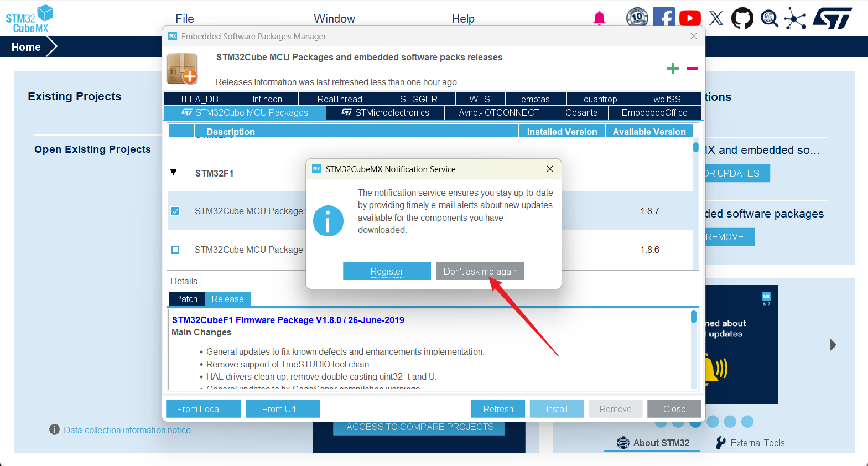Close the Embedded Software Packages Manager window
868x466 pixels.
[694, 36]
